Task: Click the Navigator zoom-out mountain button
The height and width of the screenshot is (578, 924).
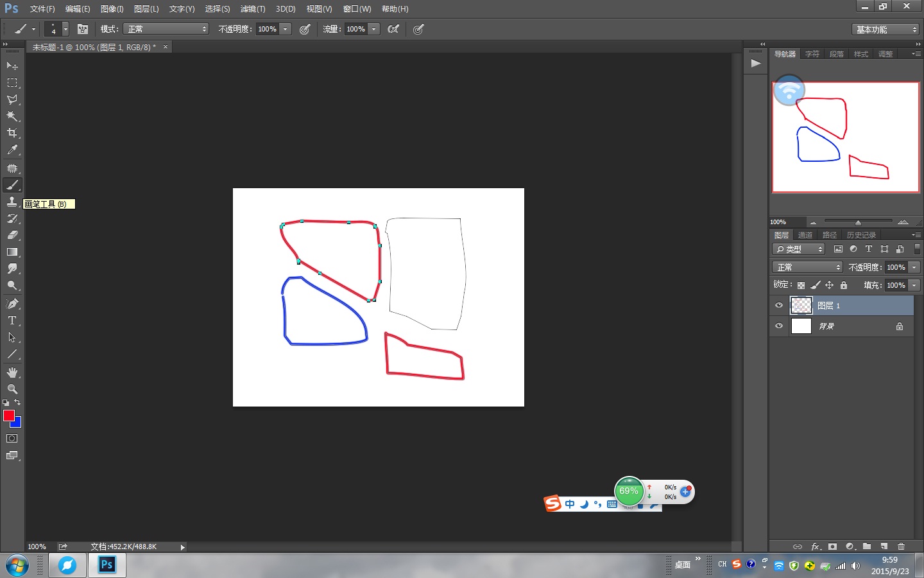Action: tap(813, 222)
